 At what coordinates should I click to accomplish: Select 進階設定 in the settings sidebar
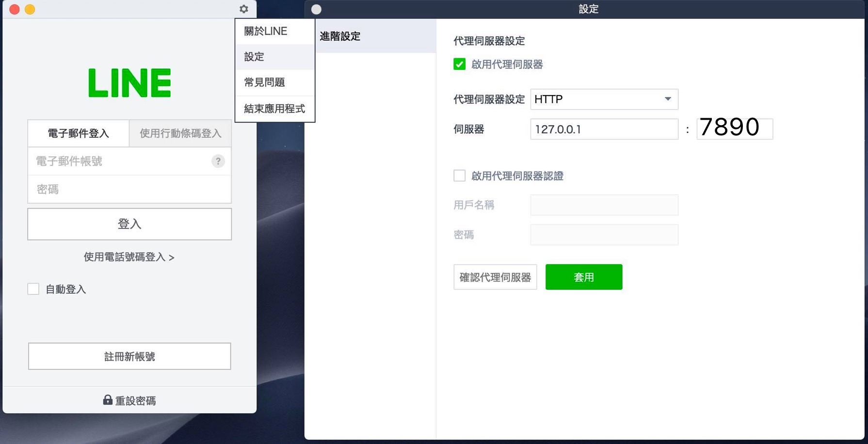(x=370, y=36)
